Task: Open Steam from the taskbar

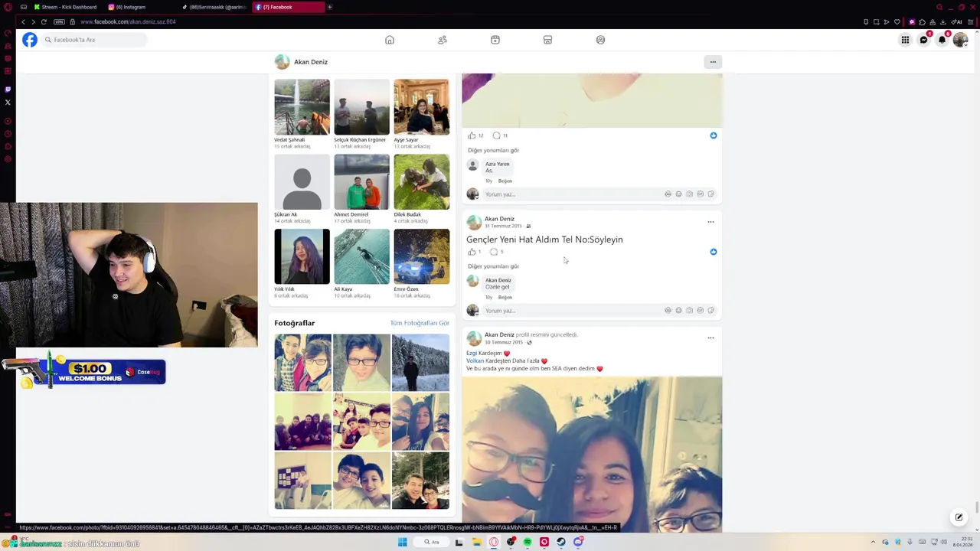Action: point(561,542)
